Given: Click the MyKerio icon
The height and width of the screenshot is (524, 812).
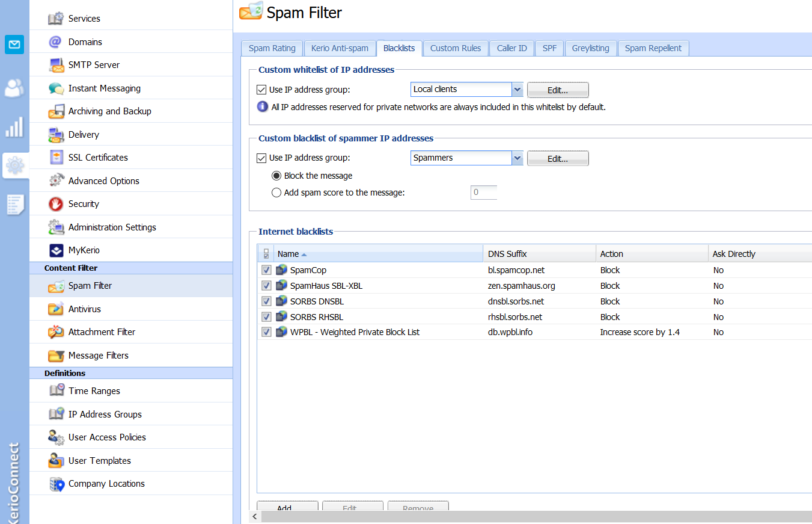Looking at the screenshot, I should click(x=56, y=250).
